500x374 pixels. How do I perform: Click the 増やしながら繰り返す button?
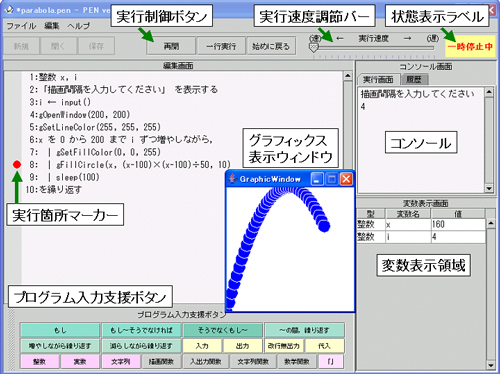[x=60, y=346]
